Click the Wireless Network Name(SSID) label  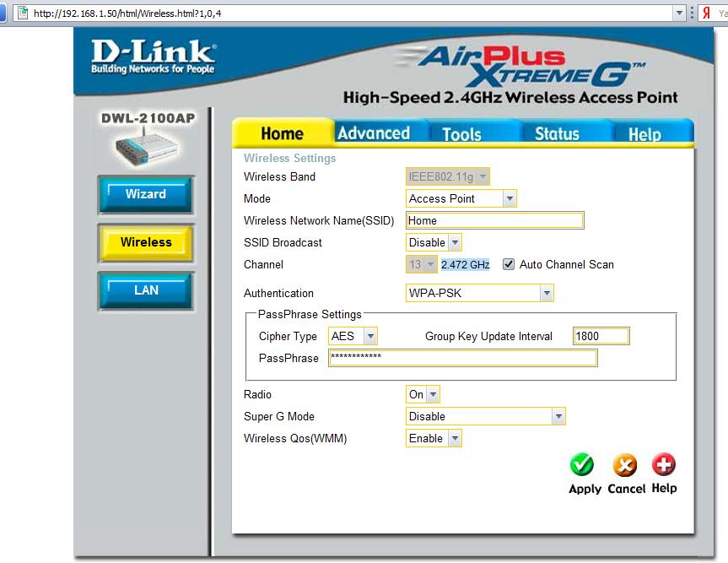coord(319,220)
